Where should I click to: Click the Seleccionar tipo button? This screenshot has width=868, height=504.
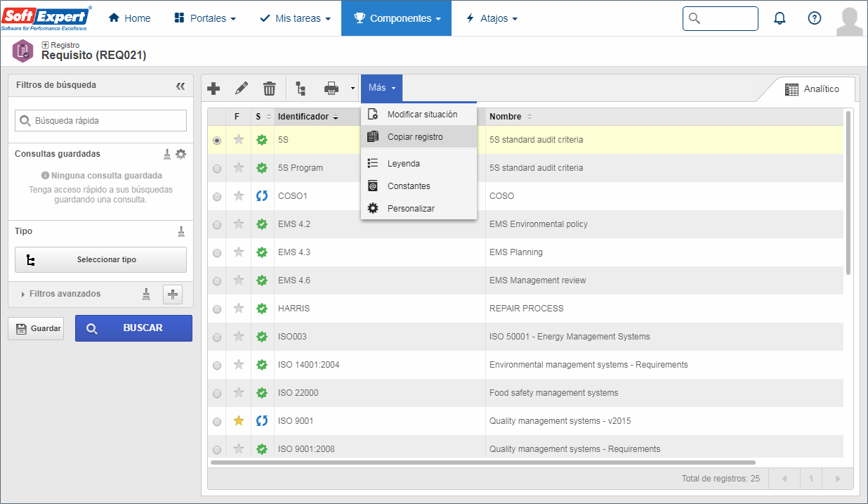click(100, 259)
